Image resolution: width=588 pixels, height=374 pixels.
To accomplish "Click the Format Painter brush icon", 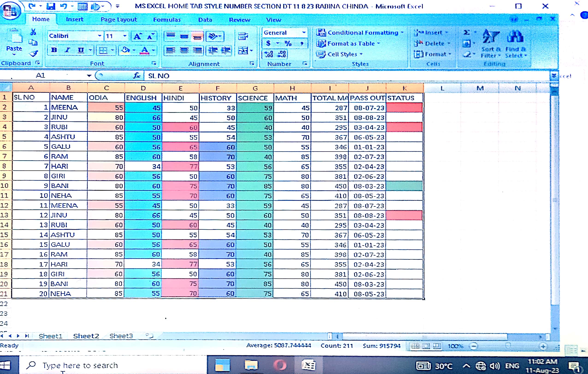I will (34, 53).
